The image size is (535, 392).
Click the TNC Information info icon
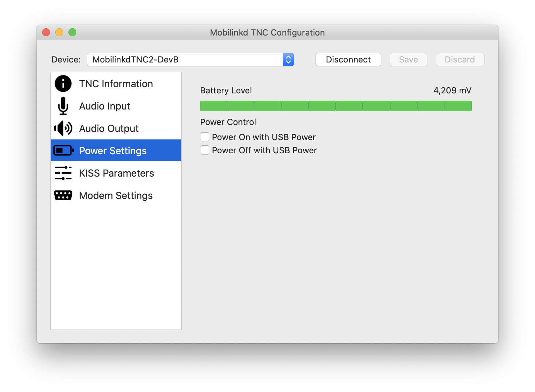coord(63,84)
